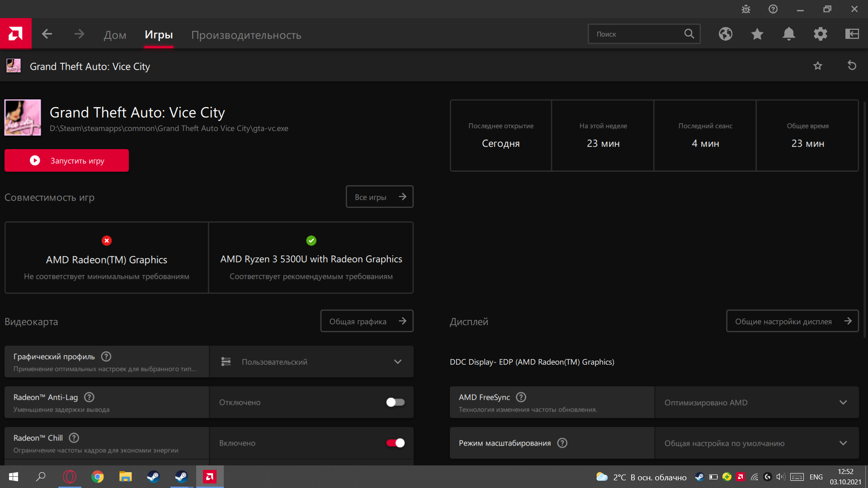Viewport: 868px width, 488px height.
Task: Select AMD Radeon(TM) Graphics compatibility card
Action: [x=107, y=258]
